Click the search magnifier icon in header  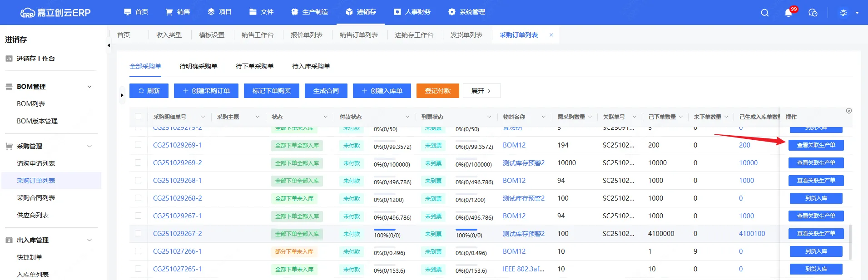coord(765,13)
